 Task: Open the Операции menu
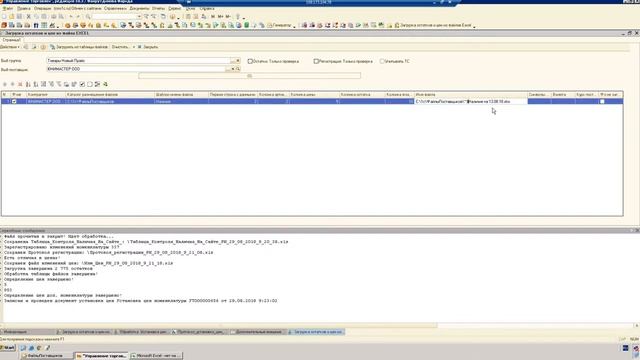coord(42,8)
